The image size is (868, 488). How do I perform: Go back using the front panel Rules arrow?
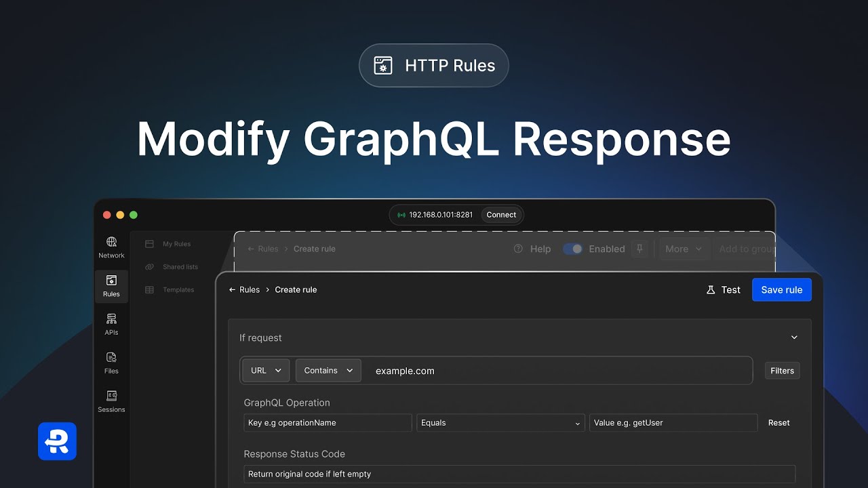pos(233,289)
